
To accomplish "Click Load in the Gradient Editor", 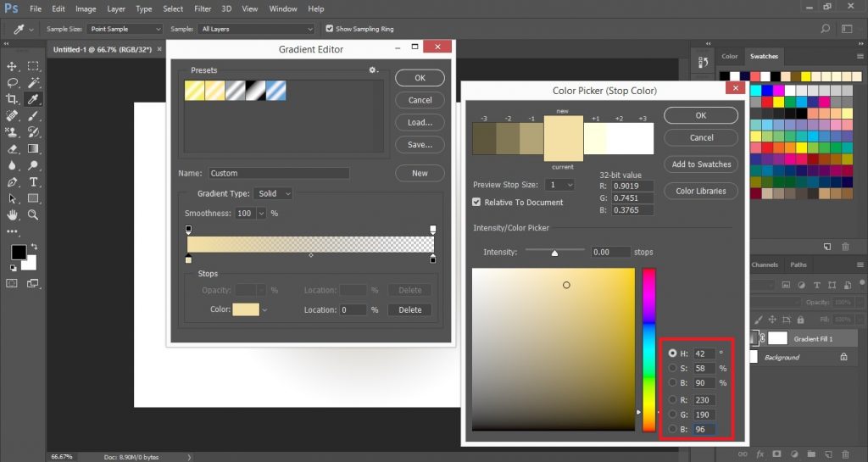I will point(420,122).
